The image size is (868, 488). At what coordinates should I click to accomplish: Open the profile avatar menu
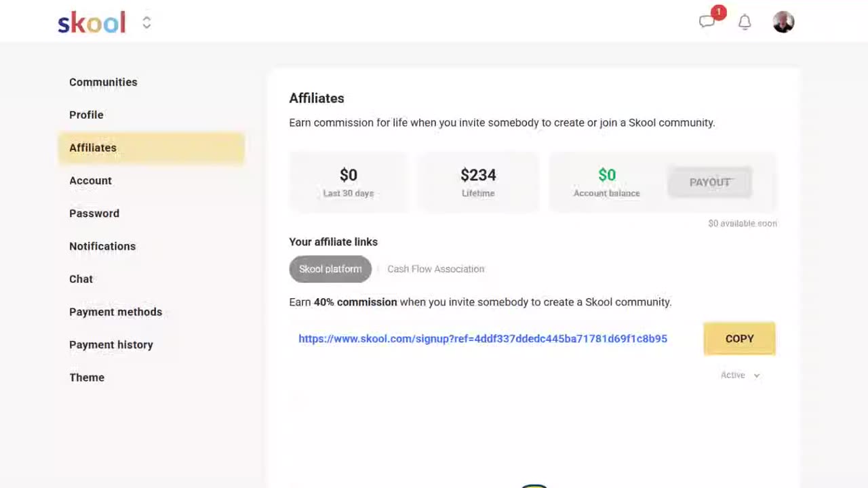(x=783, y=22)
